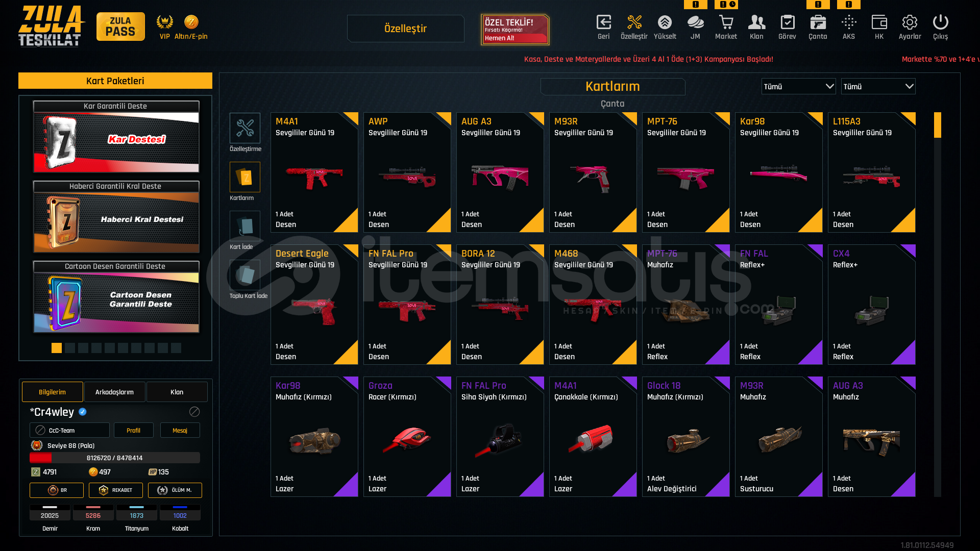
Task: Click the ZULA PASS button
Action: [120, 27]
